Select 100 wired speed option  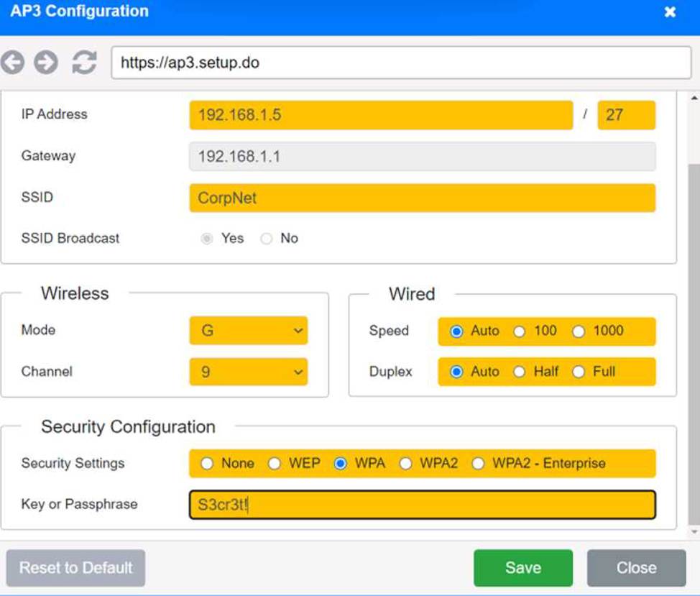pos(520,331)
